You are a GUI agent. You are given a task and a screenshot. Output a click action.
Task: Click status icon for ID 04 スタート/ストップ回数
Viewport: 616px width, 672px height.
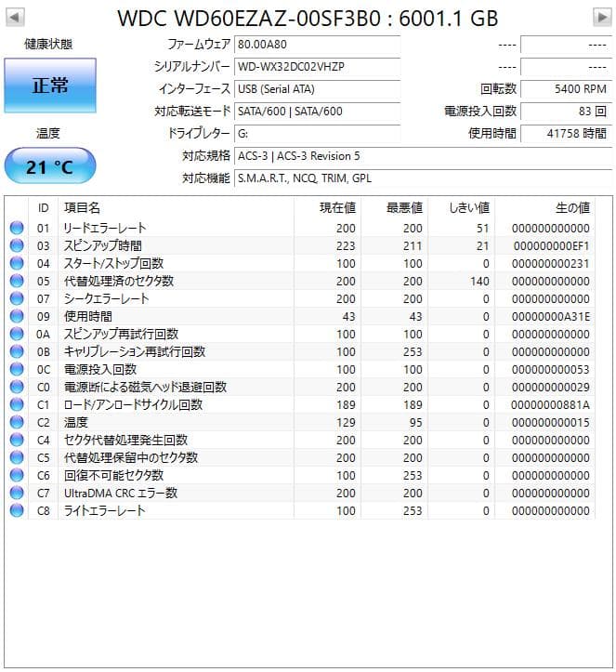pyautogui.click(x=17, y=263)
